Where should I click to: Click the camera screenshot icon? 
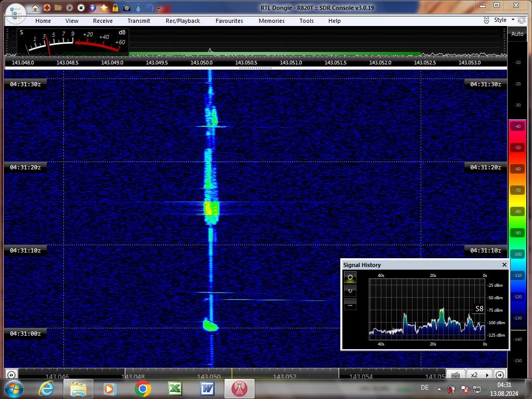(127, 7)
